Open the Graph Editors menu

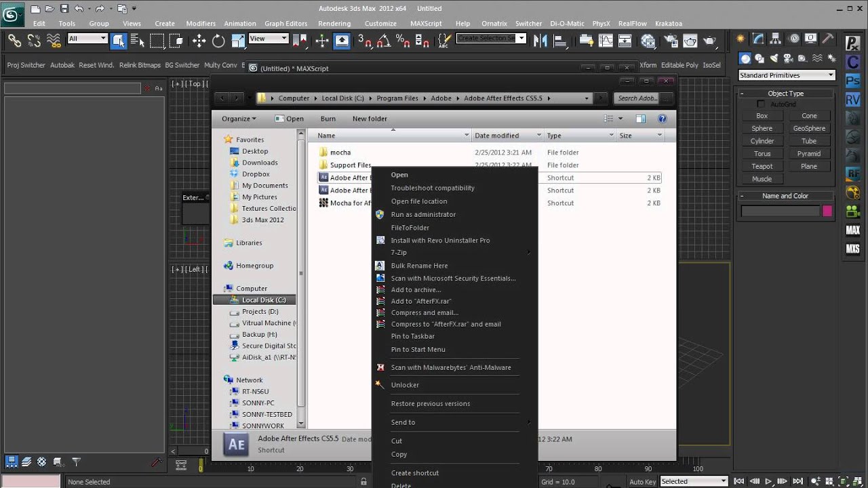click(285, 23)
